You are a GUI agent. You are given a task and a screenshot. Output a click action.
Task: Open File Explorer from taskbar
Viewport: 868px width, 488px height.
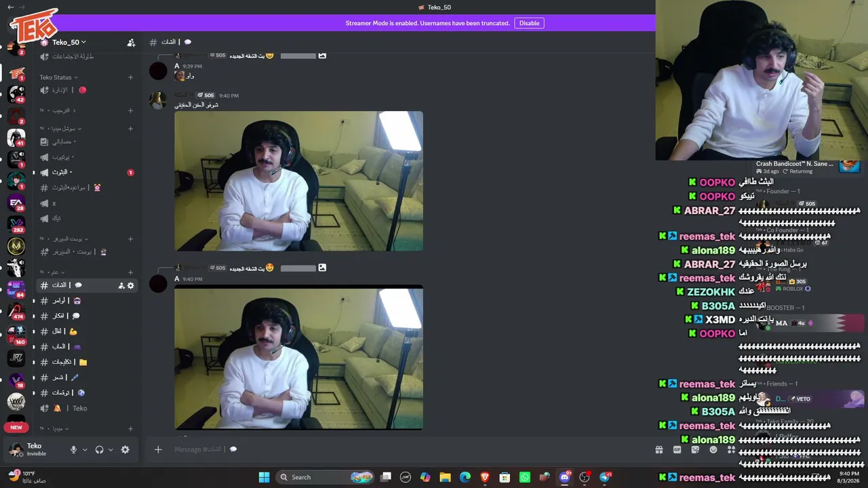point(445,477)
